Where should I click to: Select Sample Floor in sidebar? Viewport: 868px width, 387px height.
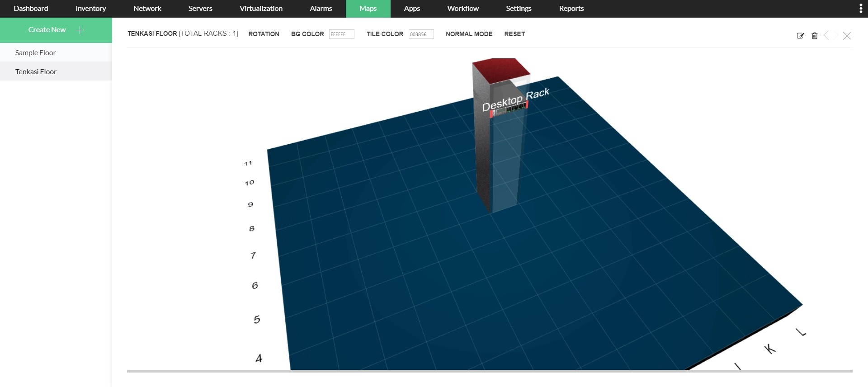(56, 52)
